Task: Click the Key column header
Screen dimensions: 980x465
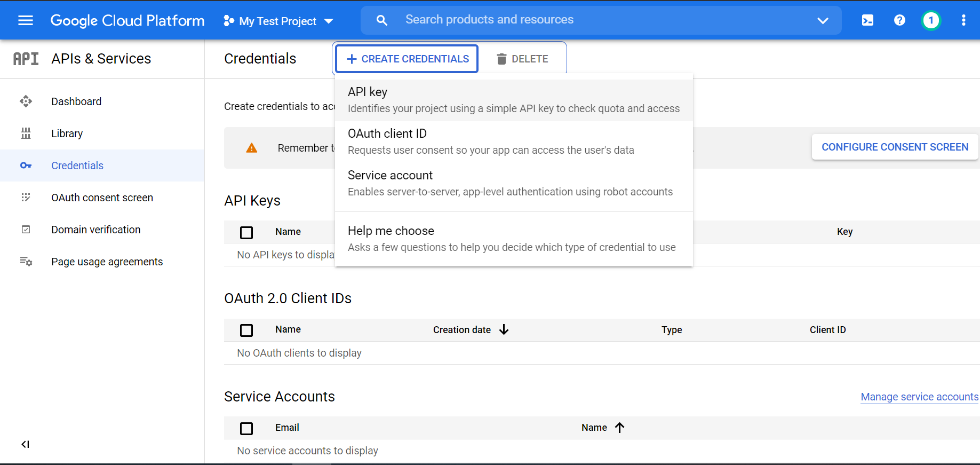Action: point(844,232)
